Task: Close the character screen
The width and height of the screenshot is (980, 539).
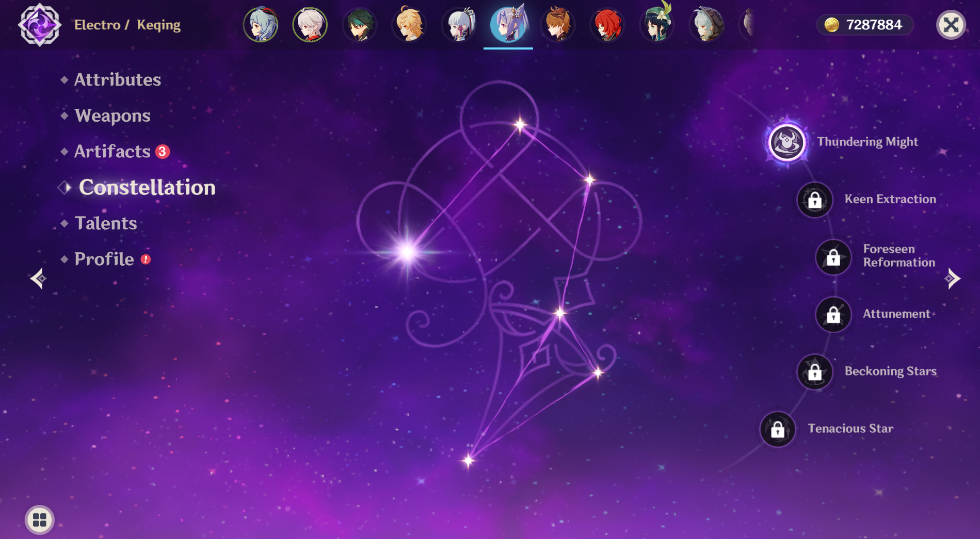Action: pos(951,25)
